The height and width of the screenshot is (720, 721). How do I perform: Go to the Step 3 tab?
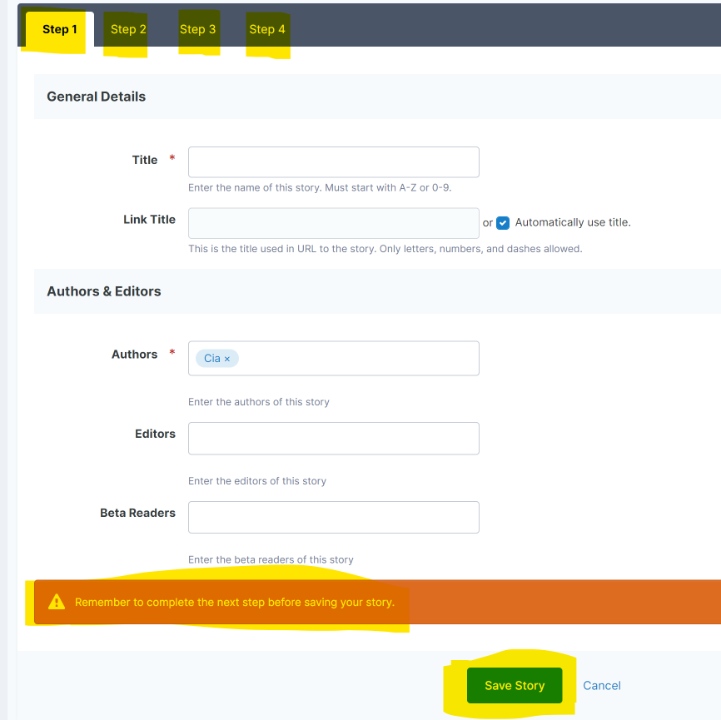tap(198, 30)
